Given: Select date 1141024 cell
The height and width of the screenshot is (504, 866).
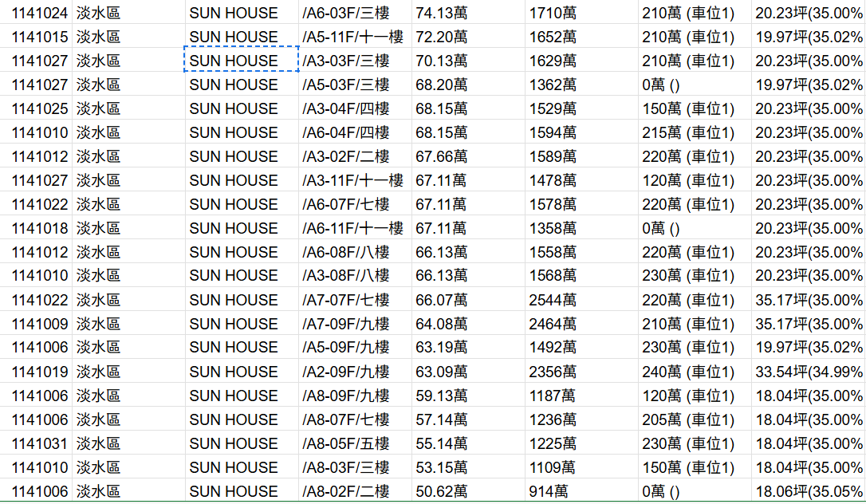Looking at the screenshot, I should pyautogui.click(x=36, y=12).
